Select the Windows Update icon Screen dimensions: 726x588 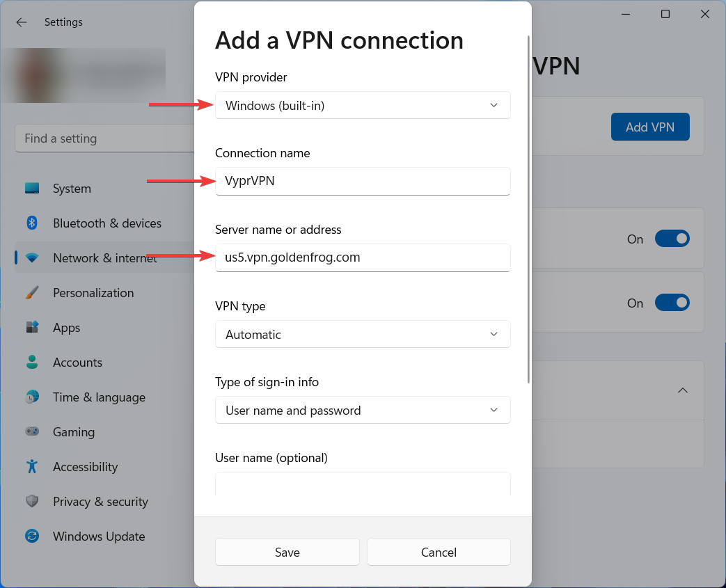[x=32, y=537]
